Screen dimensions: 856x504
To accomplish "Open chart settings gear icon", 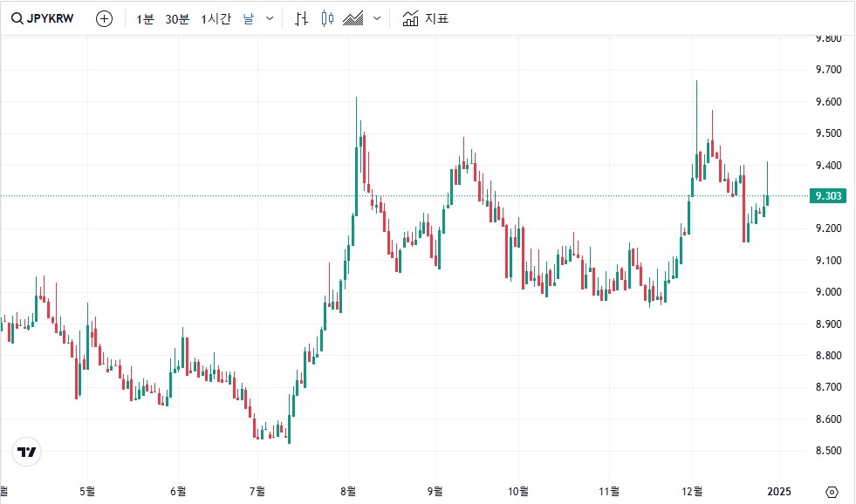I will (x=832, y=492).
